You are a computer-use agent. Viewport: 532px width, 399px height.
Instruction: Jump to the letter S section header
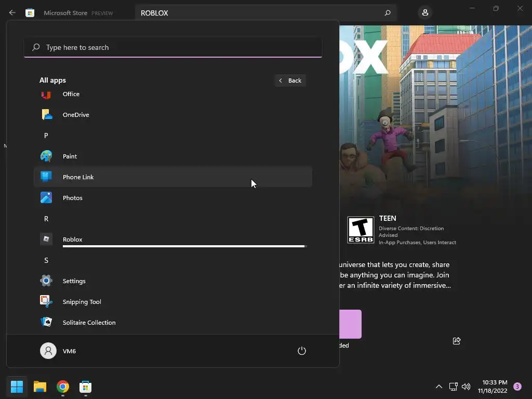click(46, 260)
